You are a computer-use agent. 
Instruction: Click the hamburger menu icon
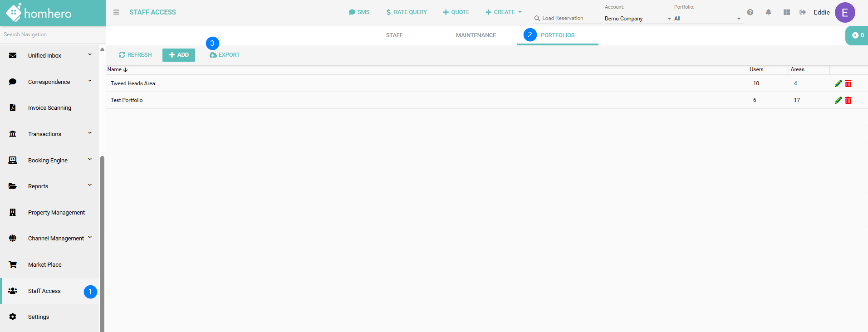coord(116,12)
